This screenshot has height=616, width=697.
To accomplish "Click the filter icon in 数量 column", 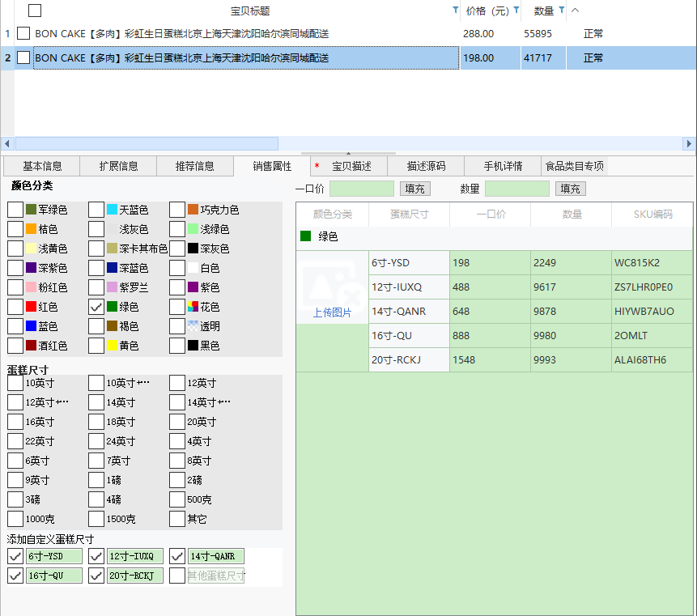I will click(562, 11).
